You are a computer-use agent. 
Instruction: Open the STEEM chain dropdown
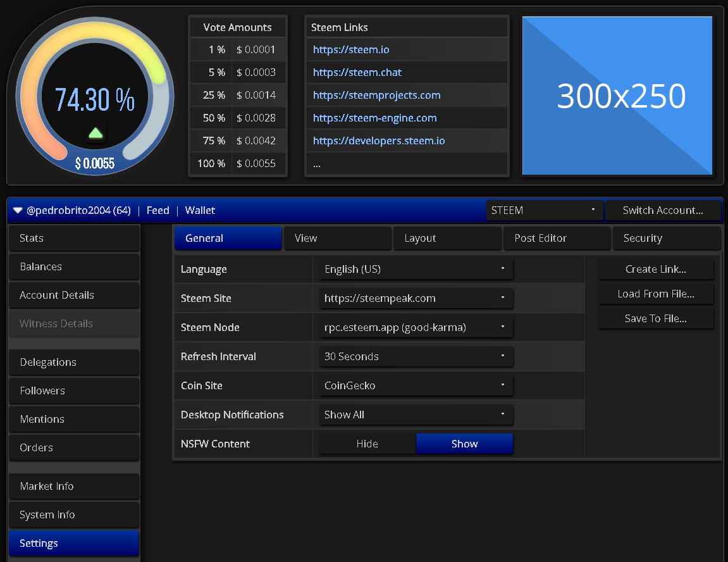[544, 210]
